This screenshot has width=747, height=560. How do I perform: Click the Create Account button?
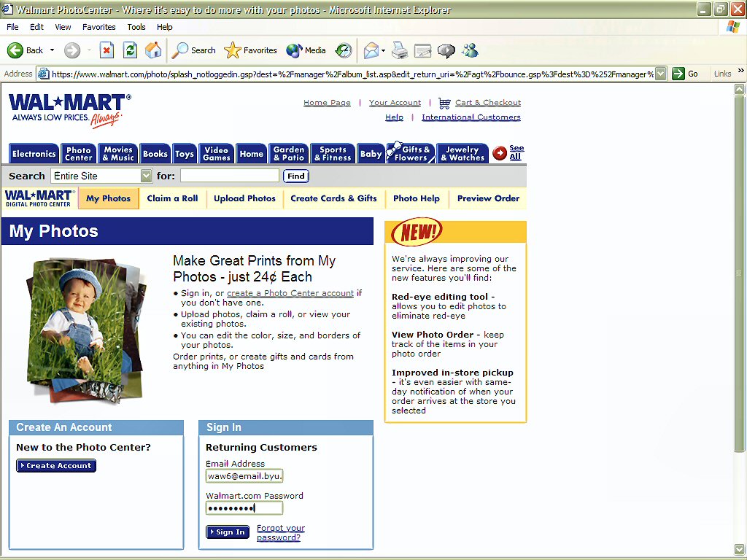click(x=56, y=466)
